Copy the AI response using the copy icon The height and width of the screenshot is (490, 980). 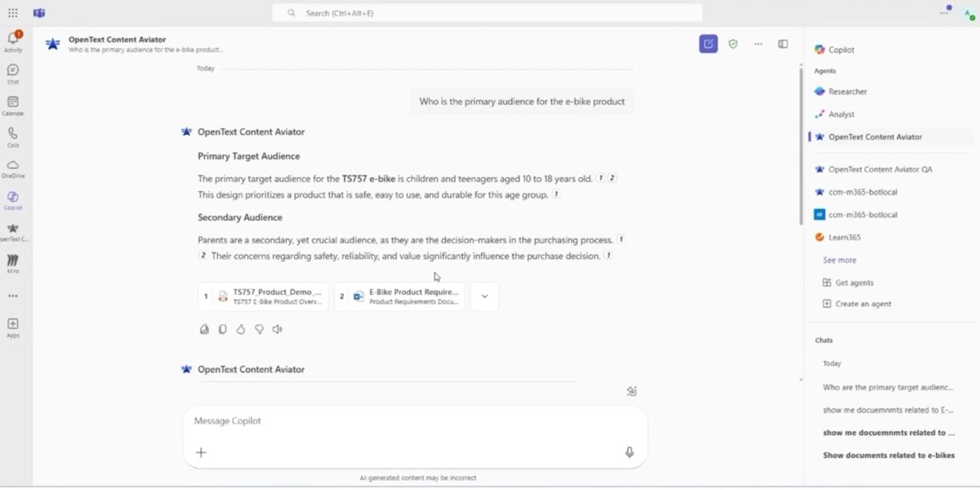(x=221, y=329)
